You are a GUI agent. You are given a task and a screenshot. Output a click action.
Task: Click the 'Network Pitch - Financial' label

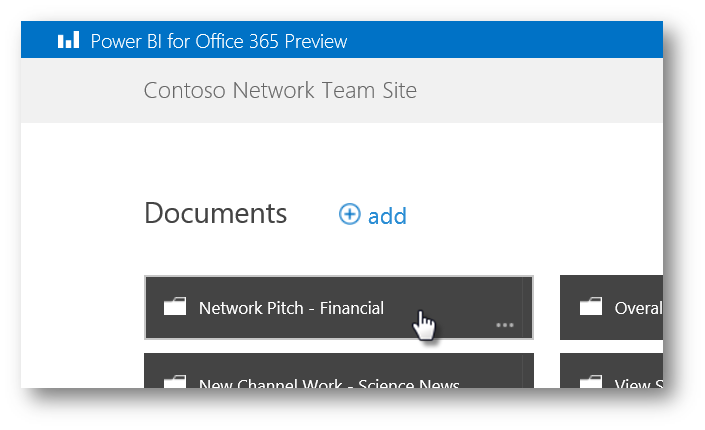[x=291, y=309]
